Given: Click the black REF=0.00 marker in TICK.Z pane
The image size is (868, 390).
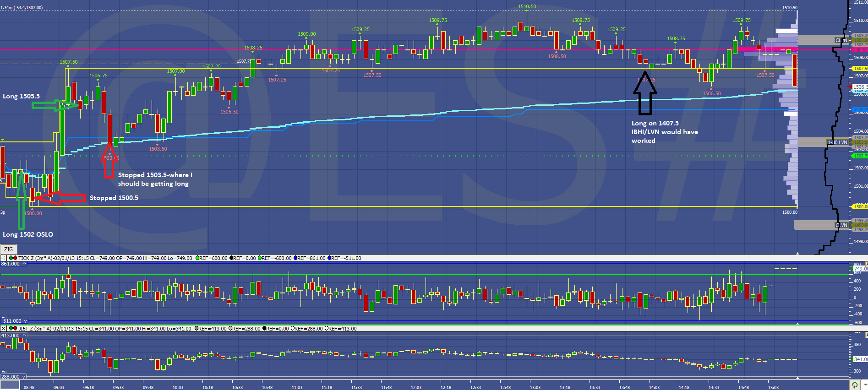Looking at the screenshot, I should click(x=231, y=258).
